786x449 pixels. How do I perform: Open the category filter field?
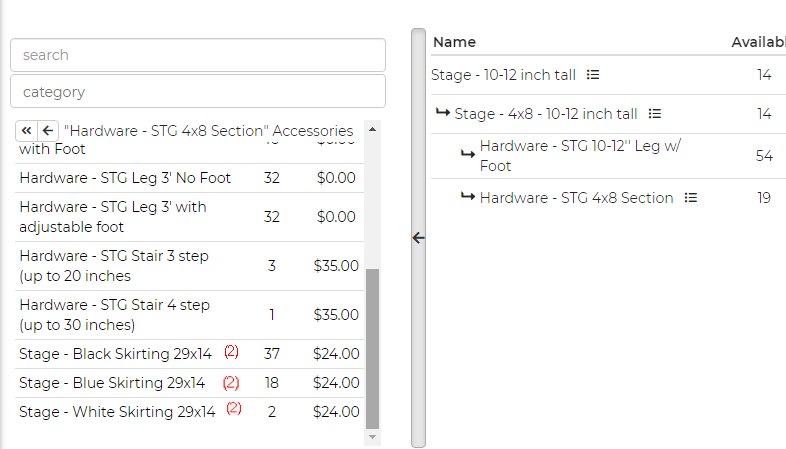tap(197, 91)
